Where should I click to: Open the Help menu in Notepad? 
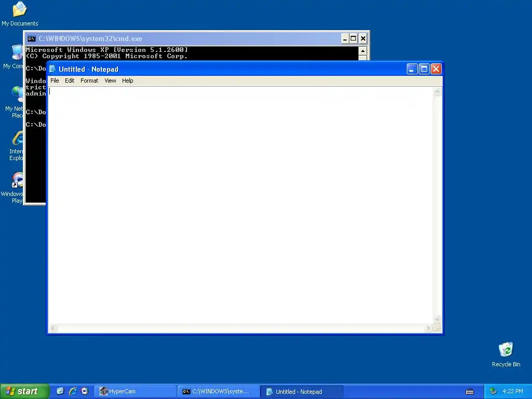coord(128,81)
